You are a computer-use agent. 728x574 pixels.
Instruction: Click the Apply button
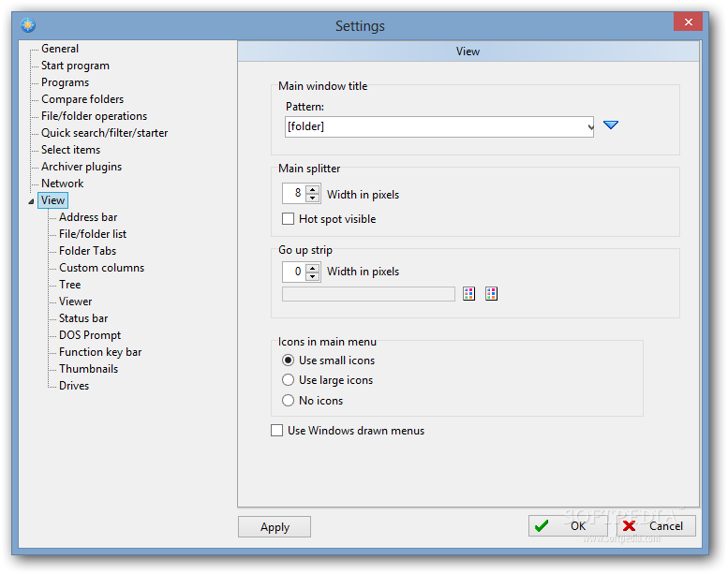275,526
